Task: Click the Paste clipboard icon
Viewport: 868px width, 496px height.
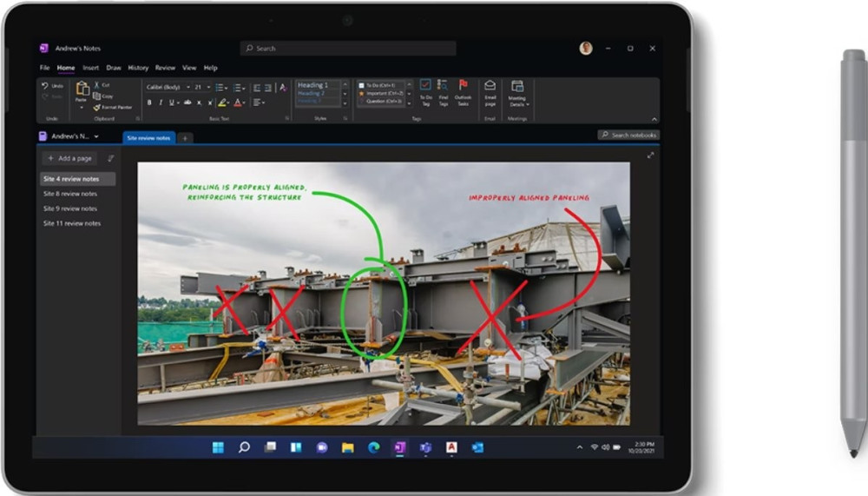Action: [82, 89]
